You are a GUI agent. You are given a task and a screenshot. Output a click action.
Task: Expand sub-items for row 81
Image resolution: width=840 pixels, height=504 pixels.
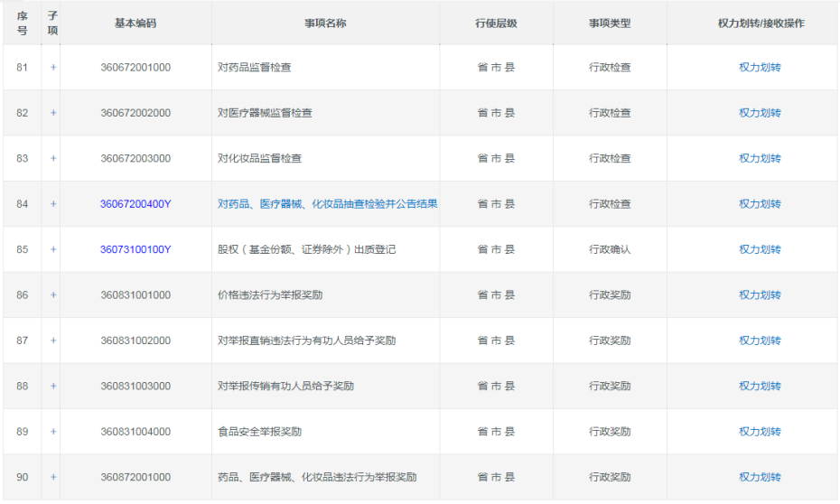click(x=53, y=68)
